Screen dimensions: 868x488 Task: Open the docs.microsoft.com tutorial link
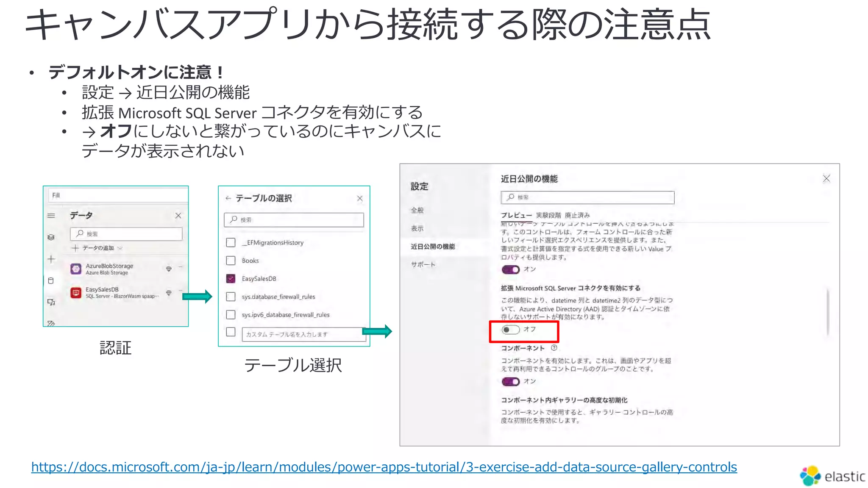(384, 467)
